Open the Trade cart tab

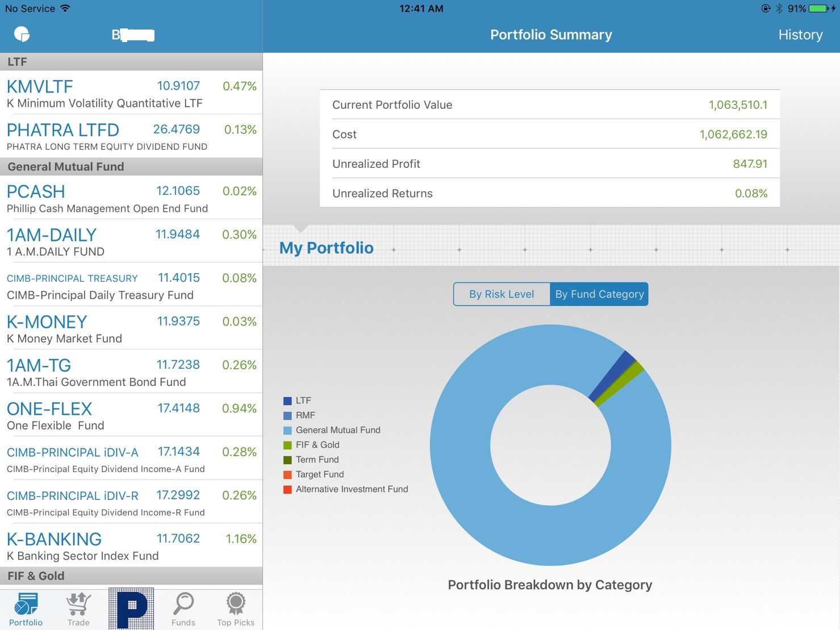[x=78, y=610]
